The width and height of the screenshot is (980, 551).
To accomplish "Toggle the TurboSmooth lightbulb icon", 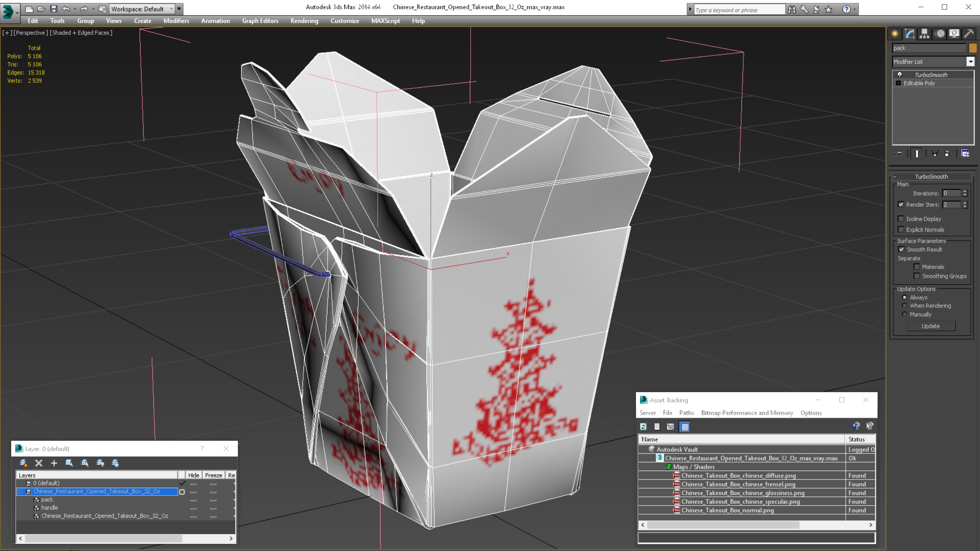I will click(900, 75).
